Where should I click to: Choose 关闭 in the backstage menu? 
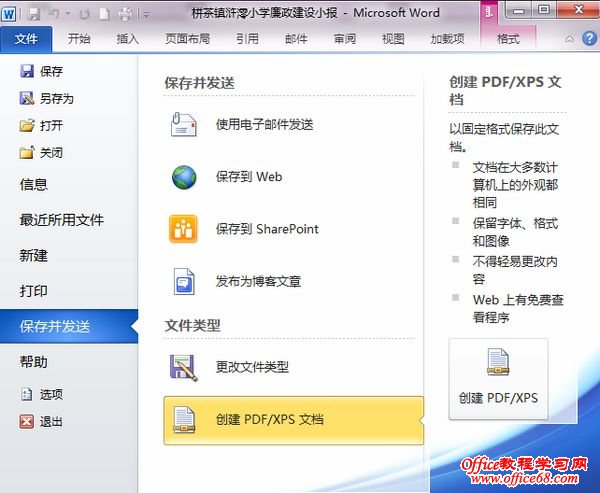point(52,153)
